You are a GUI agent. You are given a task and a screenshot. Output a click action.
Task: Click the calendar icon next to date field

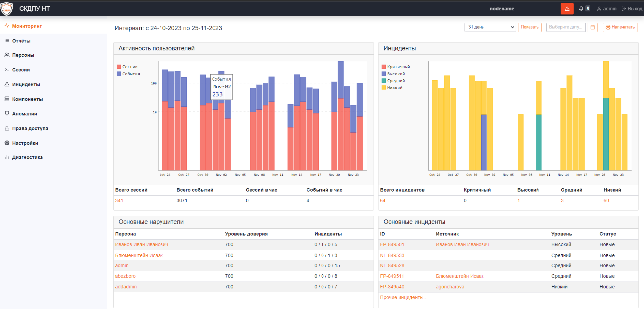592,27
